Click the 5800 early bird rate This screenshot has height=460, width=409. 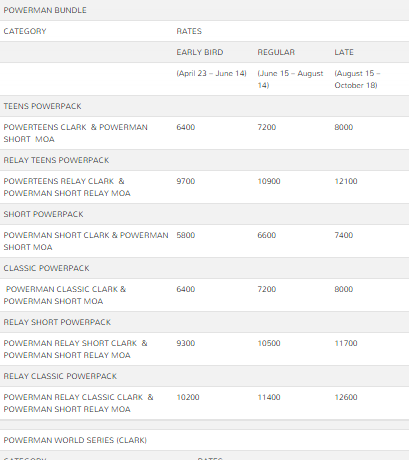[186, 235]
